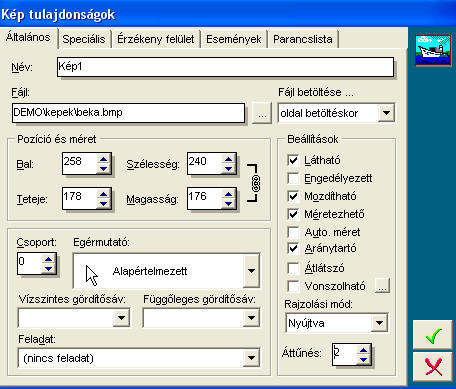Increase the Bal value with up arrow
This screenshot has height=389, width=456.
(103, 159)
